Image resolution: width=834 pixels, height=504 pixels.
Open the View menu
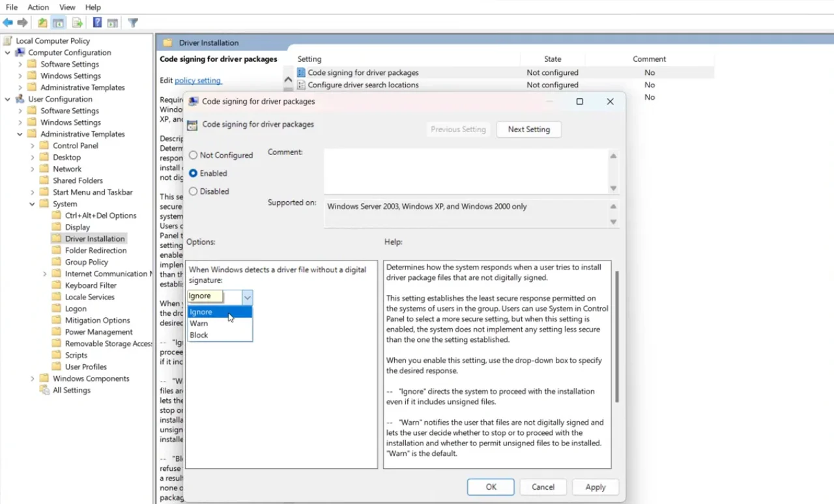[67, 7]
